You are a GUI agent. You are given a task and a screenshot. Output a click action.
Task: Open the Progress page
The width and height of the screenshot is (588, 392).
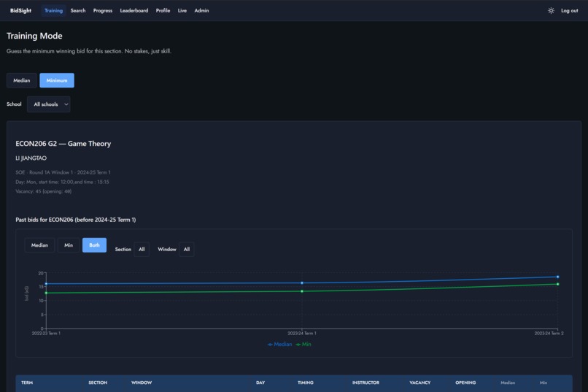[x=103, y=10]
